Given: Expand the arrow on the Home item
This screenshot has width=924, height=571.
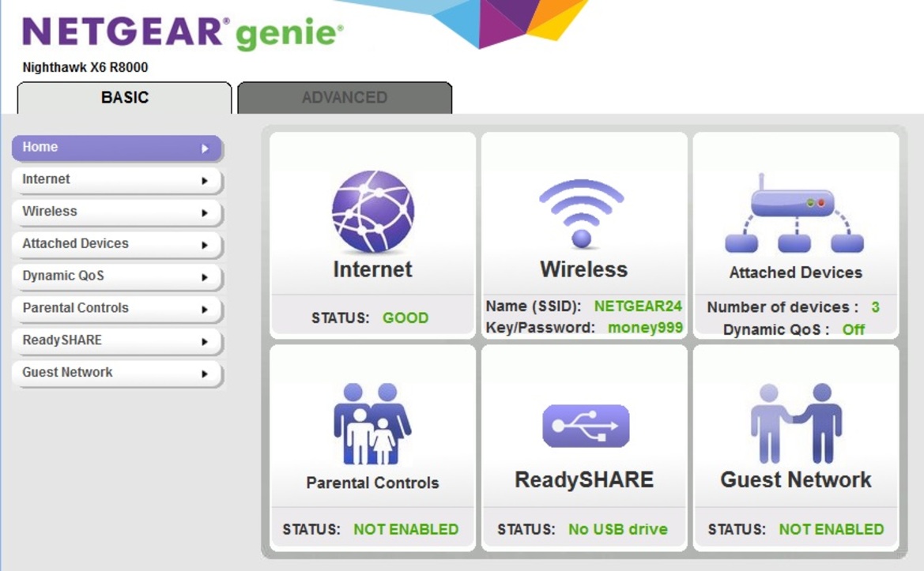Looking at the screenshot, I should (205, 149).
